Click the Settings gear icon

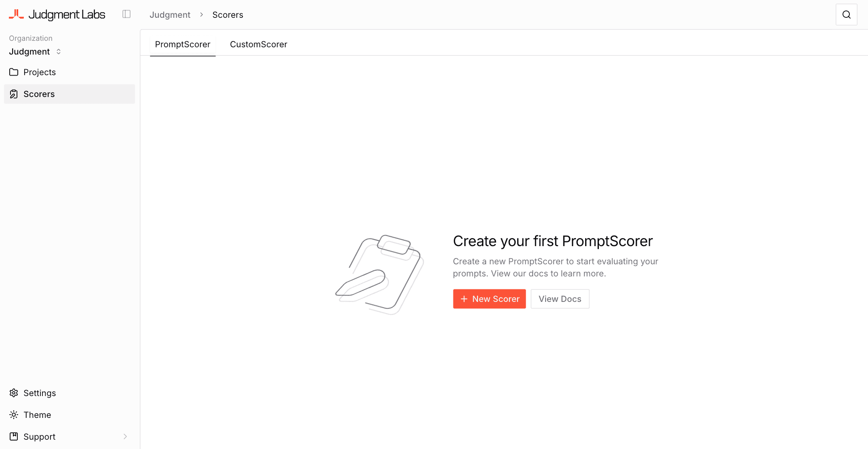coord(14,393)
